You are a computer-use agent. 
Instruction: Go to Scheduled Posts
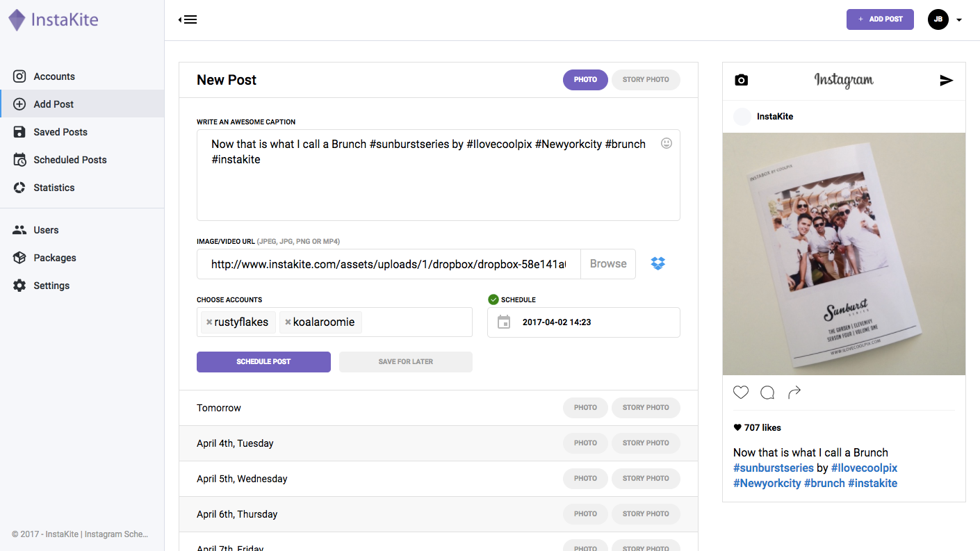(x=82, y=160)
